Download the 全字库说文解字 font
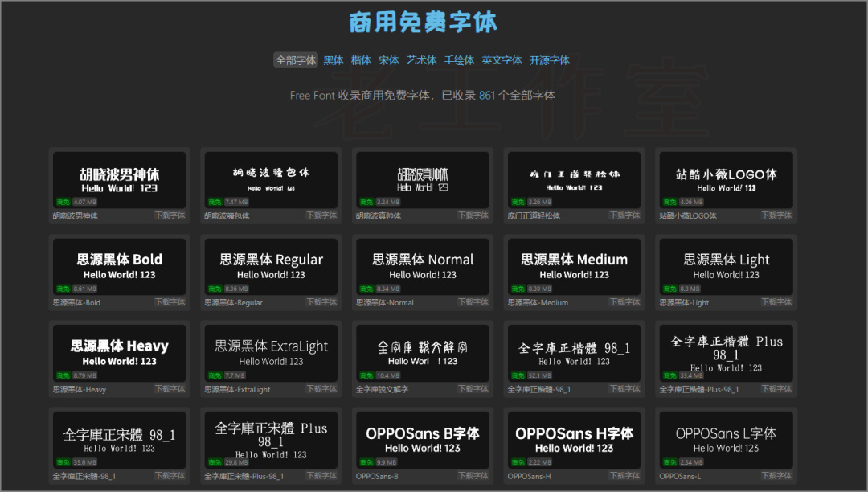Image resolution: width=868 pixels, height=492 pixels. (x=473, y=389)
